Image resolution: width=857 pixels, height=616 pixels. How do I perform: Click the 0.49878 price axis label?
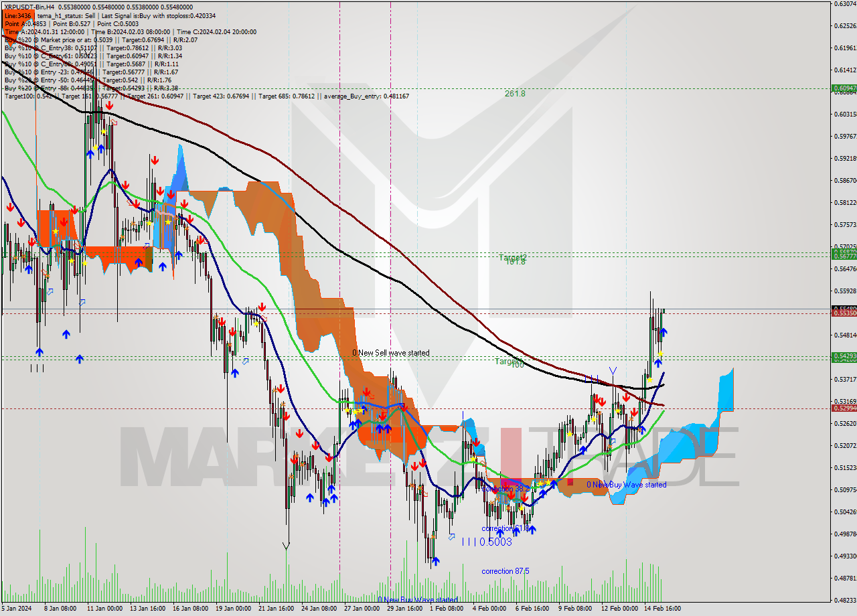point(845,534)
